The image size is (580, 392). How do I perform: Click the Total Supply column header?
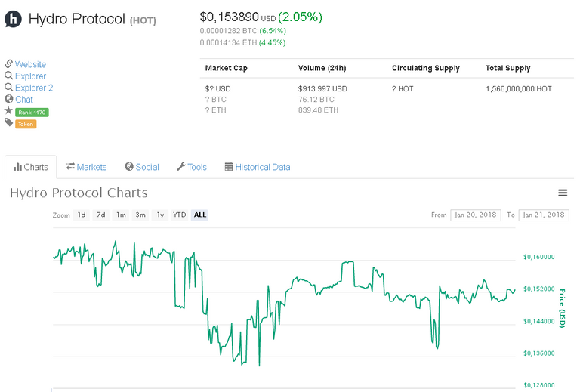click(507, 68)
